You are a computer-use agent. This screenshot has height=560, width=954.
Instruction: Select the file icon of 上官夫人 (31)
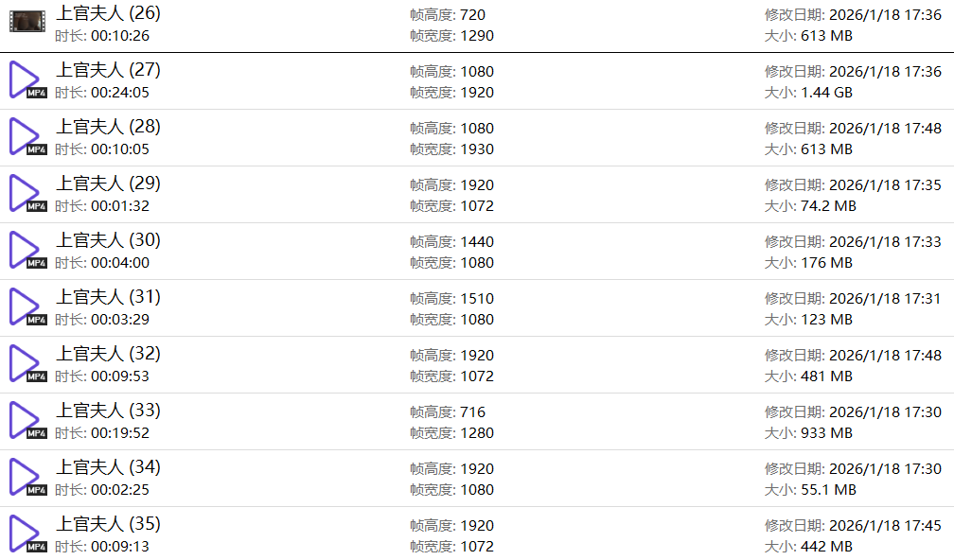26,307
